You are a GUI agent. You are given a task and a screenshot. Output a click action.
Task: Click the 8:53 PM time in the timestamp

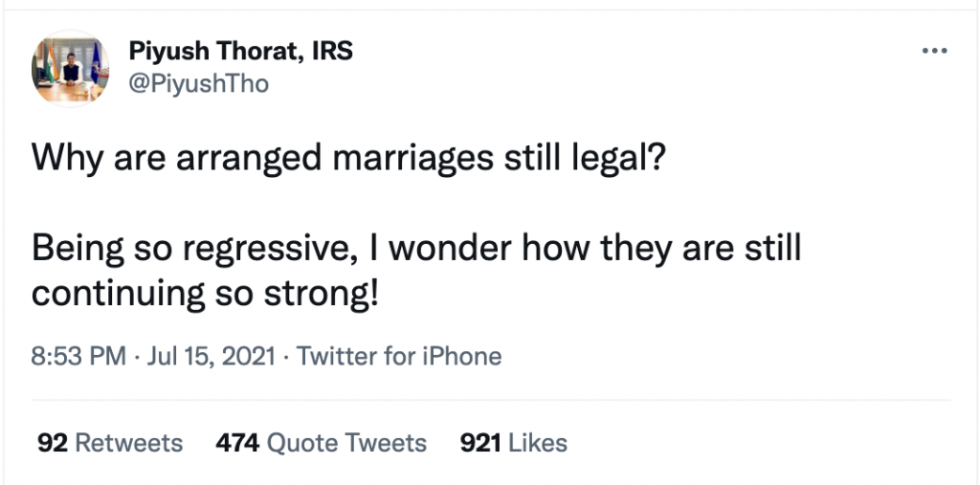78,357
